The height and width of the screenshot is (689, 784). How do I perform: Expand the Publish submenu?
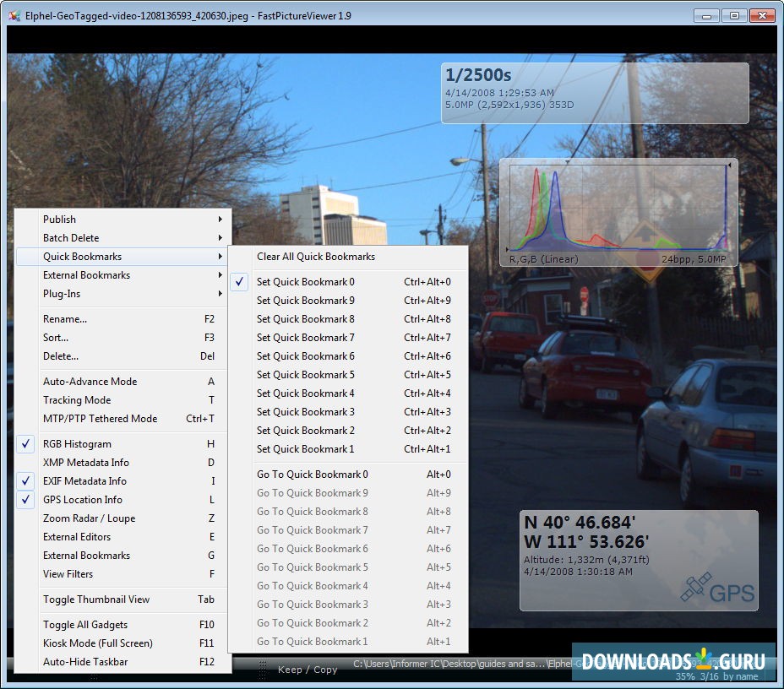point(59,219)
